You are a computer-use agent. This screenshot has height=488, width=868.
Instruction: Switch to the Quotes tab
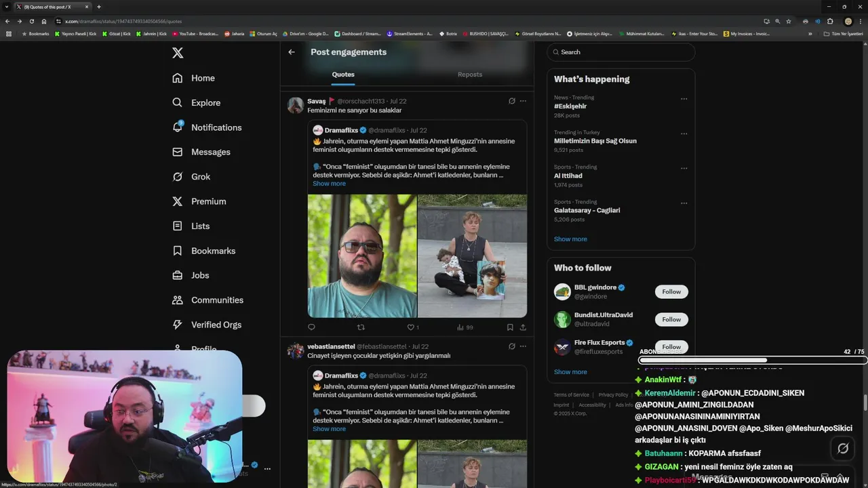pos(343,75)
